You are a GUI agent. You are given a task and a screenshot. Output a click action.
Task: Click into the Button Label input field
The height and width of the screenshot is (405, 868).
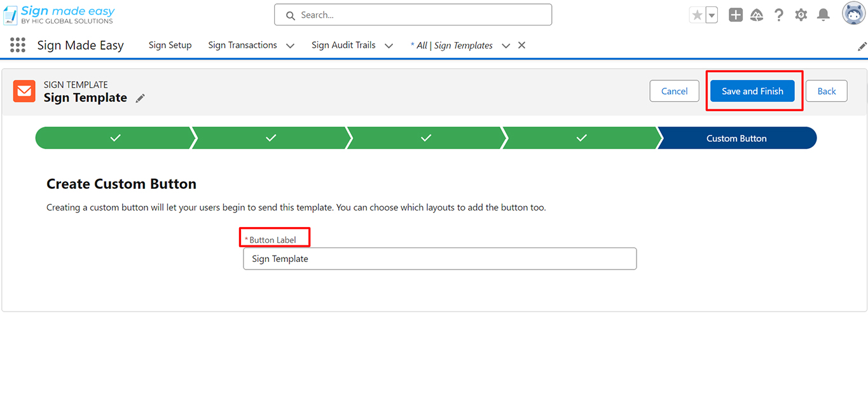[x=439, y=259]
